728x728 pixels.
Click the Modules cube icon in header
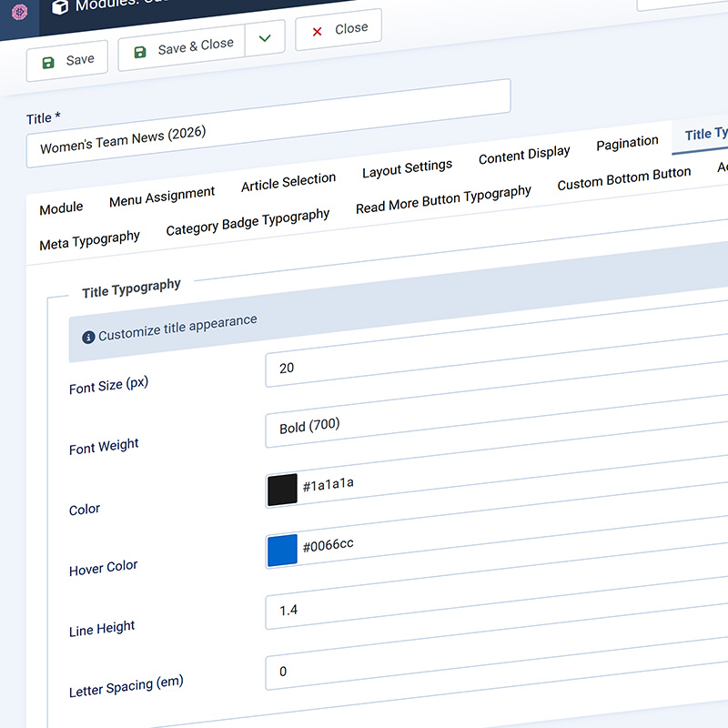[x=60, y=8]
